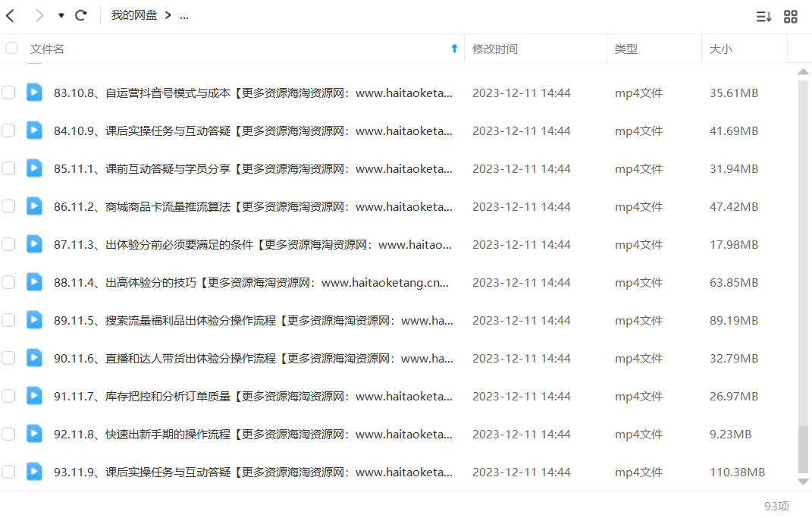Expand the breadcrumb ellipsis path
The width and height of the screenshot is (812, 518).
[x=183, y=16]
